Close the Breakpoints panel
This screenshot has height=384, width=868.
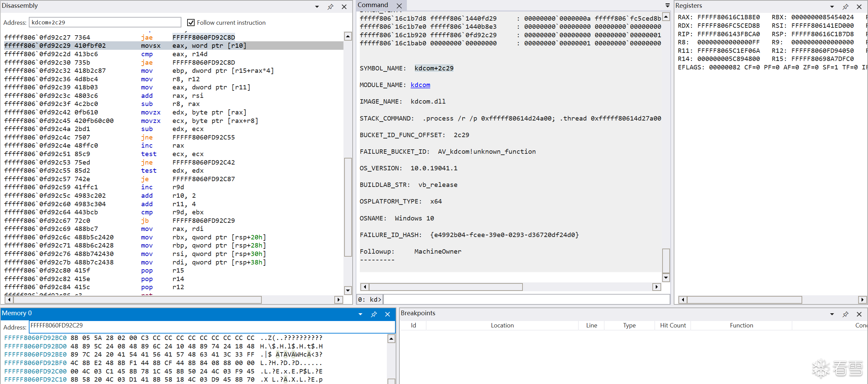pyautogui.click(x=859, y=314)
